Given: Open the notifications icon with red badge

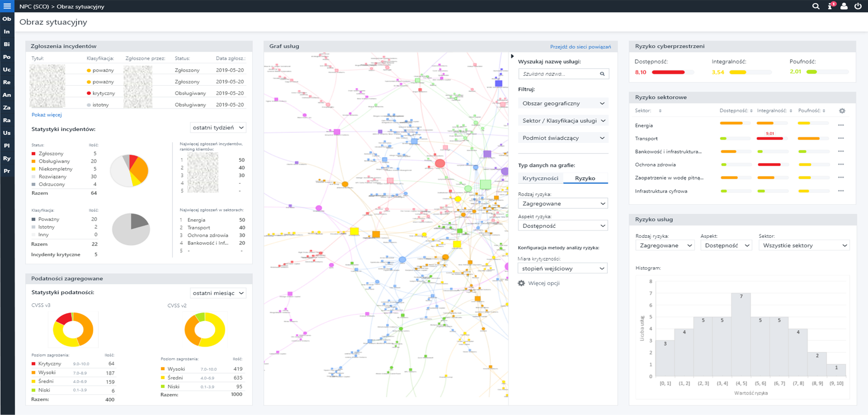Looking at the screenshot, I should point(830,6).
